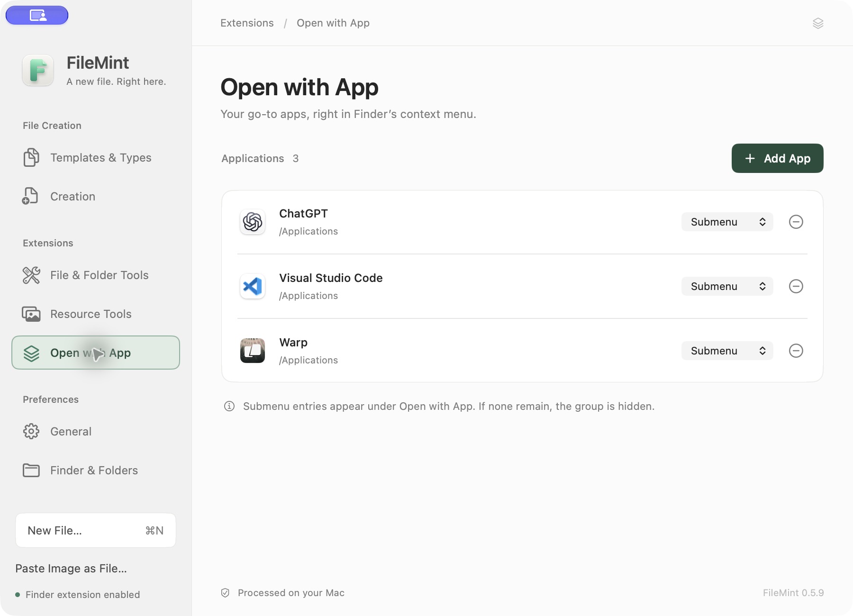Select the Open with App sidebar item
Screen dimensions: 853x616
click(96, 353)
